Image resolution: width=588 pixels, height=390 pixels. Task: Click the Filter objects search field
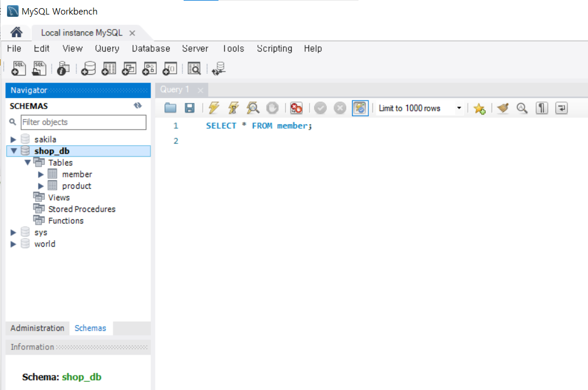83,122
